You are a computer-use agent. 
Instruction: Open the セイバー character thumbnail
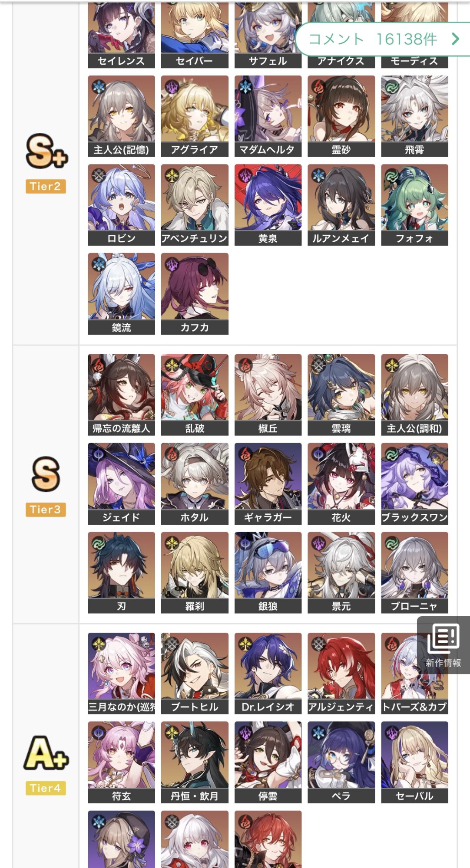tap(195, 35)
